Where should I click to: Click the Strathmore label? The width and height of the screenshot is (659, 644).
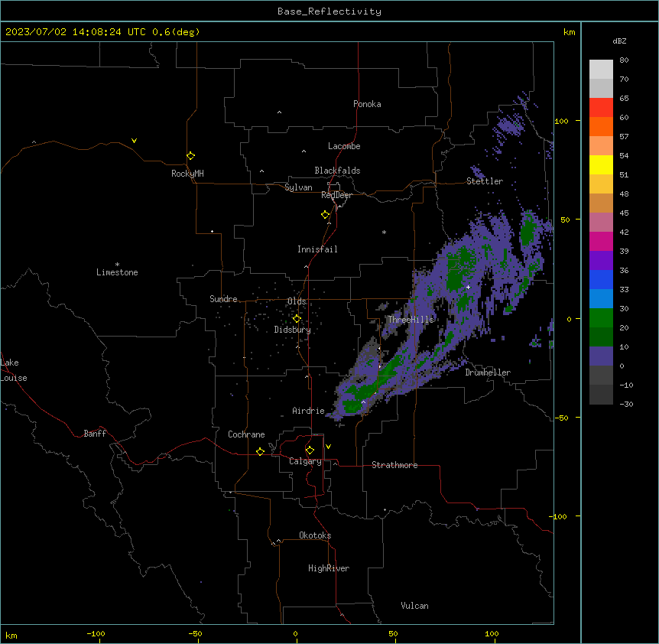394,465
